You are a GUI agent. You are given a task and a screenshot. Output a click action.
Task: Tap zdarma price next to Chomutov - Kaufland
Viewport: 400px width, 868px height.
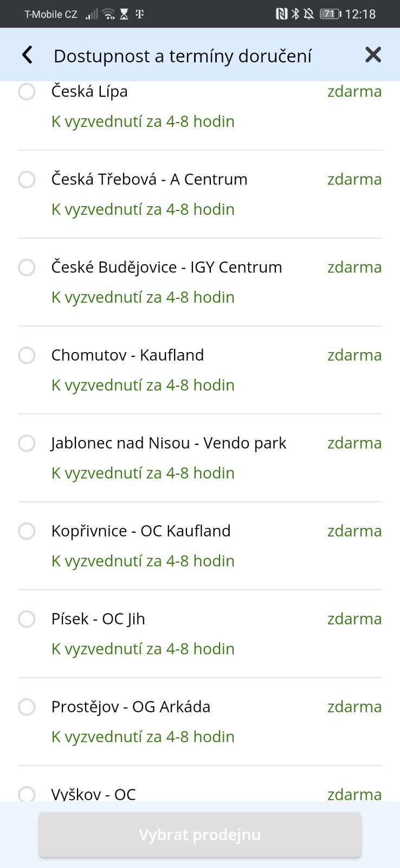[x=354, y=355]
